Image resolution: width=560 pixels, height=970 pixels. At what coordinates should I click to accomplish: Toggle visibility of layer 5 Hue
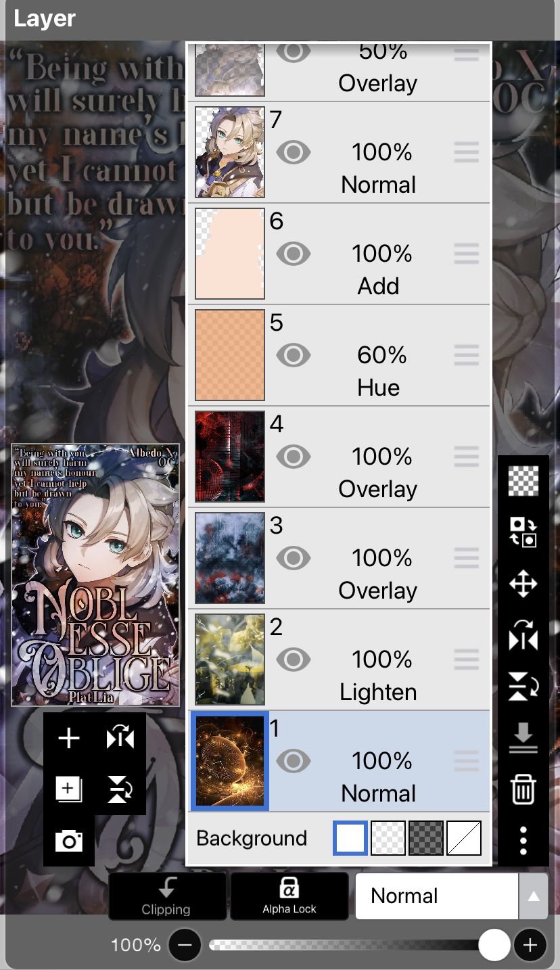point(294,355)
